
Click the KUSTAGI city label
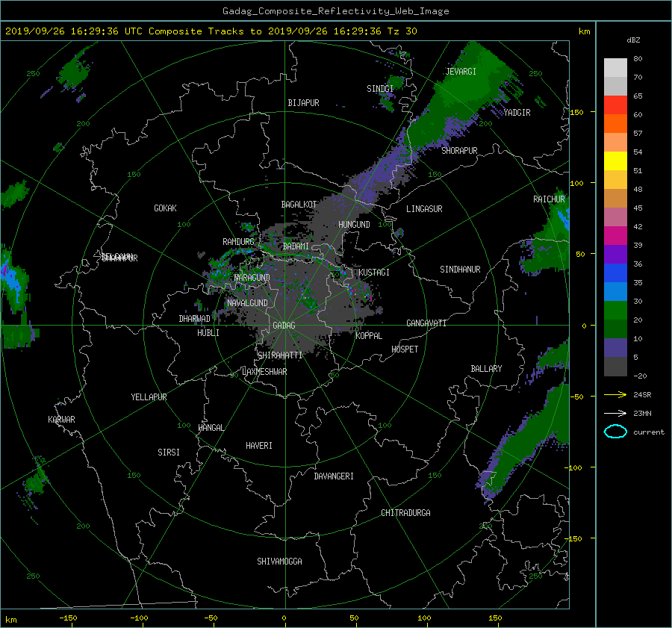click(x=374, y=273)
